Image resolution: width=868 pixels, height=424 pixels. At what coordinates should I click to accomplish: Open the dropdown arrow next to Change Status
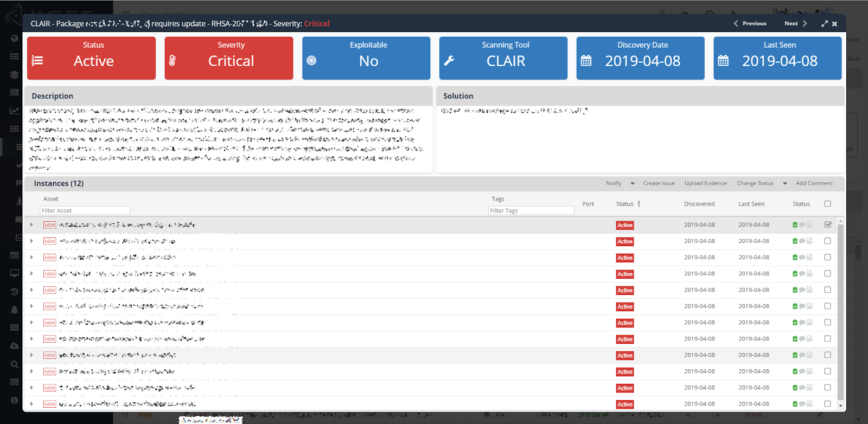point(785,183)
